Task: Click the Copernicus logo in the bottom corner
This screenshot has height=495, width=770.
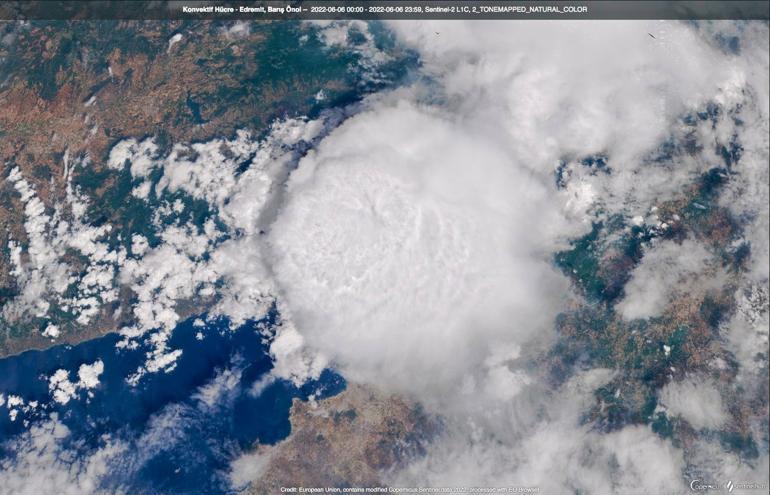Action: [707, 486]
